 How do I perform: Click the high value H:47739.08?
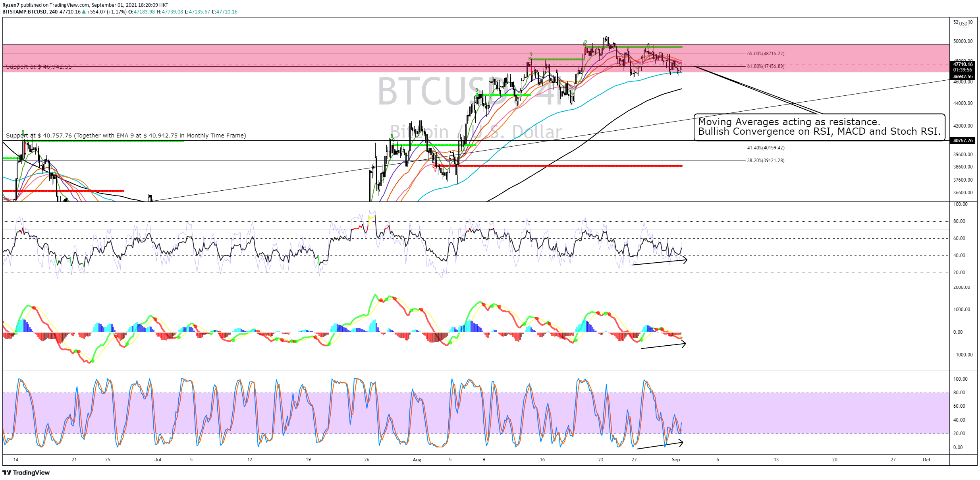tap(170, 12)
